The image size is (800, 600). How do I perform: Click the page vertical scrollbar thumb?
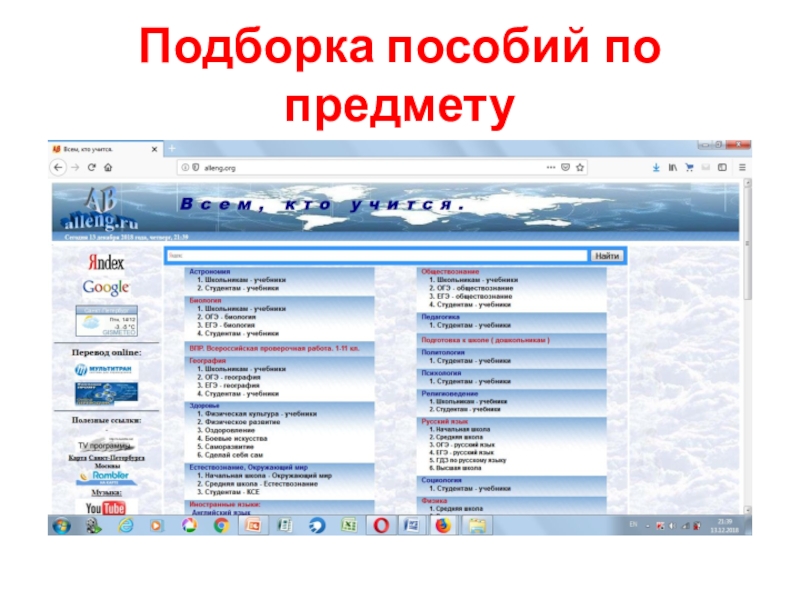747,244
